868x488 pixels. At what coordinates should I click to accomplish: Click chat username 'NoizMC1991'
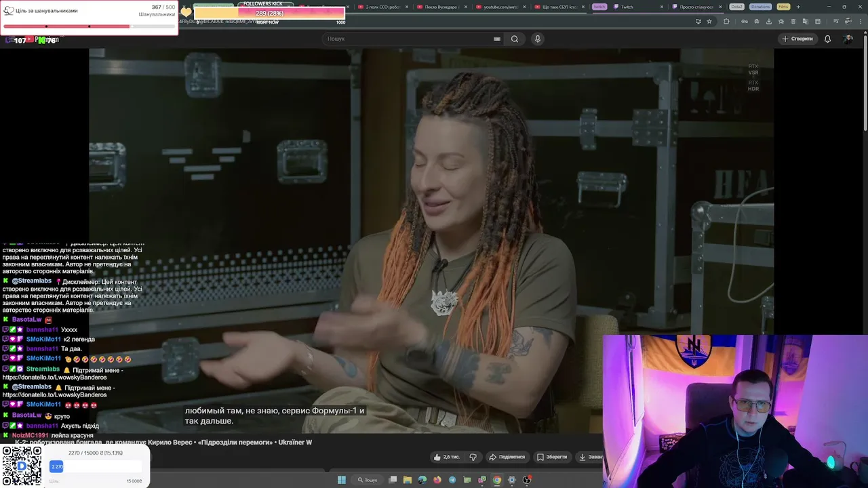[x=30, y=435]
